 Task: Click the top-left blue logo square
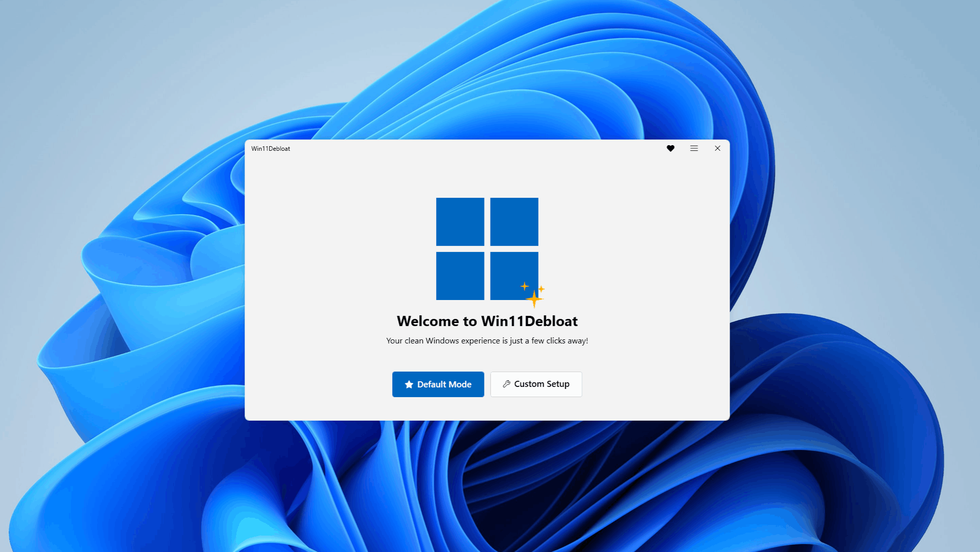click(x=460, y=221)
